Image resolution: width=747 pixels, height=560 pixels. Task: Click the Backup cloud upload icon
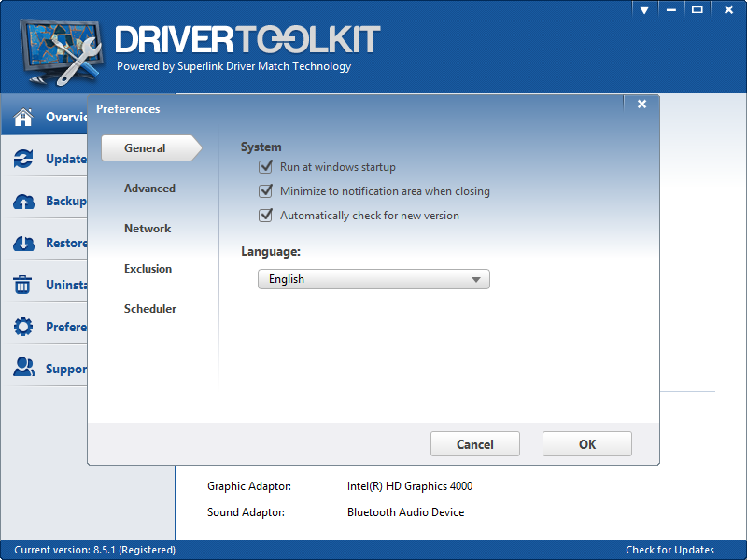23,202
